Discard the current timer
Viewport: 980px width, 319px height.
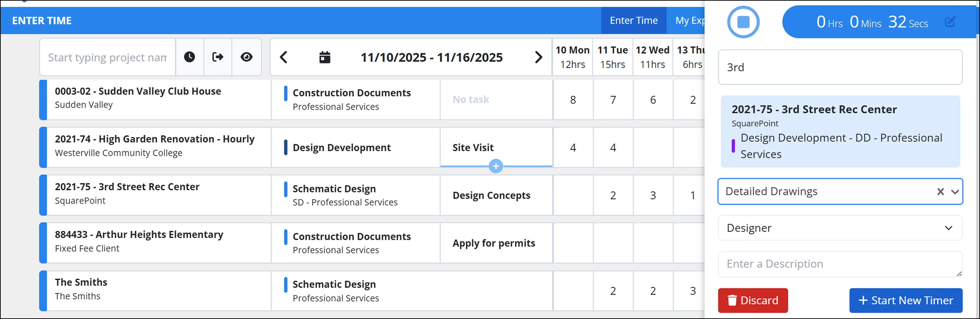coord(752,300)
